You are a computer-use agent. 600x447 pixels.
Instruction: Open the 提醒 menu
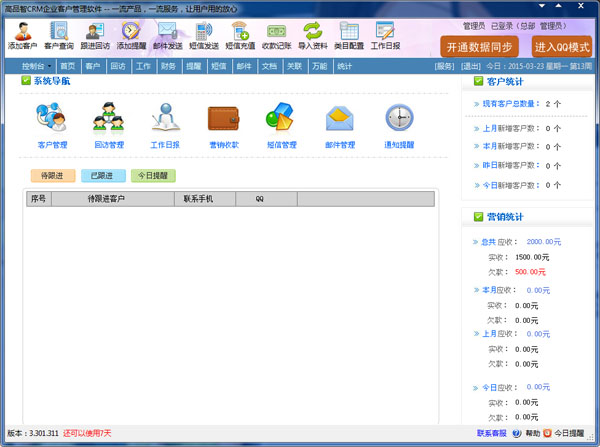(x=194, y=66)
